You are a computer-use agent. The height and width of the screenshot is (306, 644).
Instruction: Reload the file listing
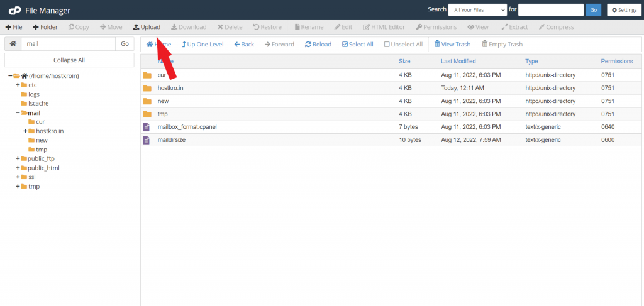click(x=318, y=45)
